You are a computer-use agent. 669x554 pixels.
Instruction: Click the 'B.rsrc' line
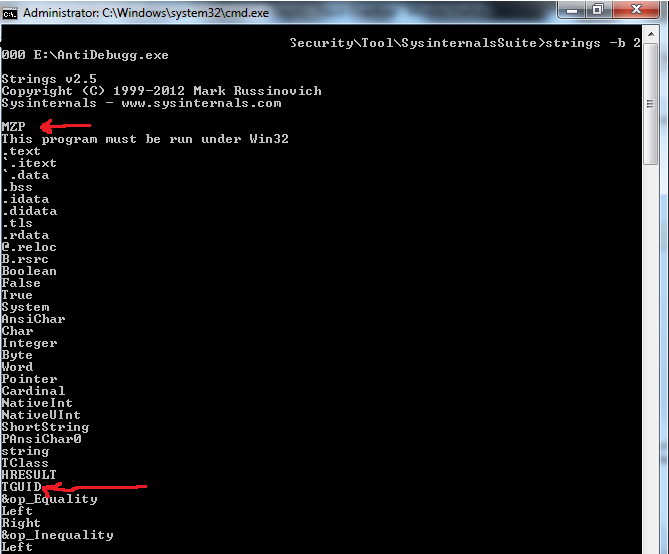coord(25,259)
